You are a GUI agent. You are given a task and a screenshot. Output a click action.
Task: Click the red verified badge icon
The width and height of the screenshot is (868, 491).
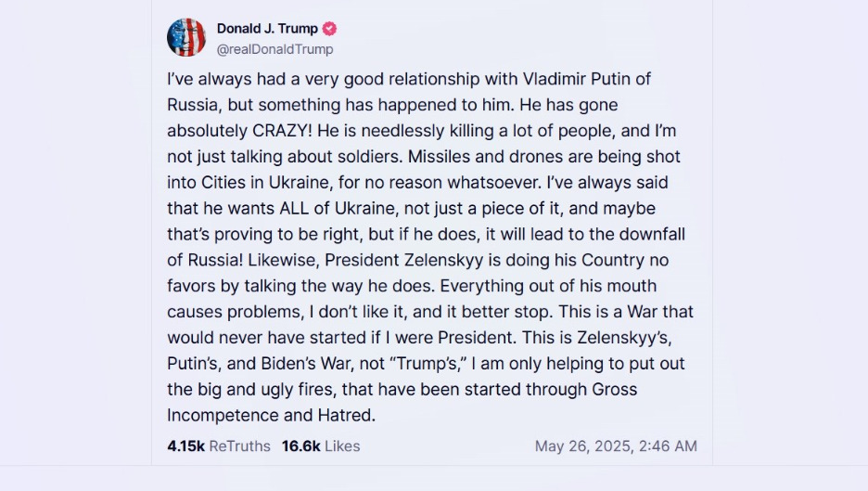click(x=329, y=28)
